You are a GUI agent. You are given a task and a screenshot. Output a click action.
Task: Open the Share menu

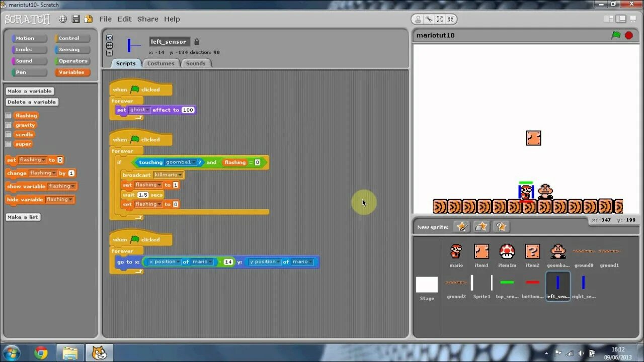[148, 19]
